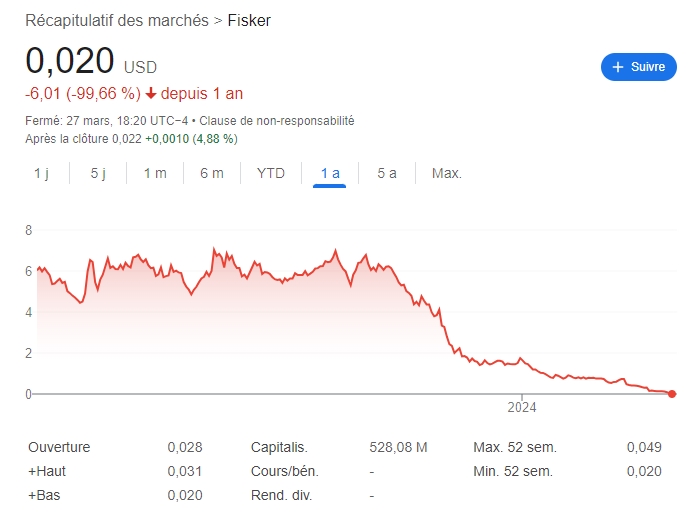This screenshot has width=696, height=516.
Task: Click the 0,020 USD price value
Action: 70,62
